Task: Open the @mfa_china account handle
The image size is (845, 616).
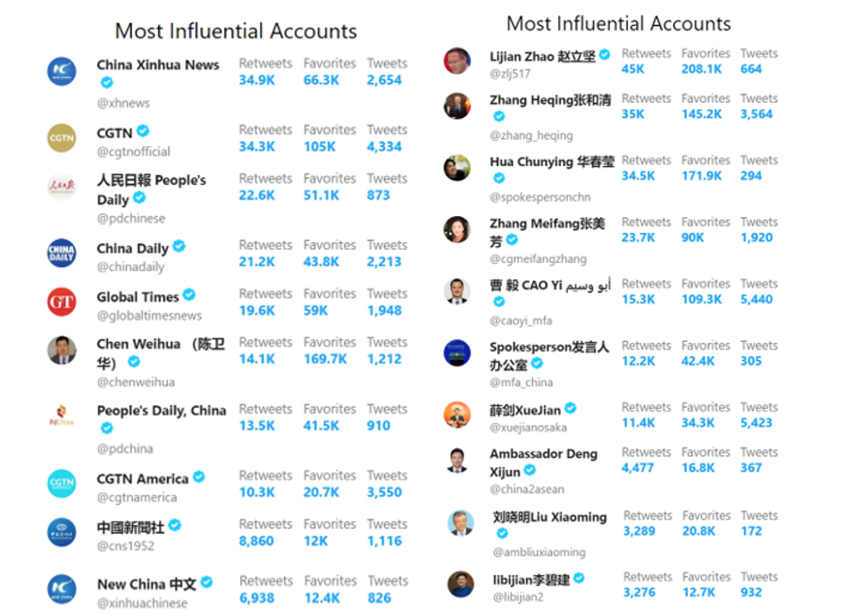Action: point(521,382)
